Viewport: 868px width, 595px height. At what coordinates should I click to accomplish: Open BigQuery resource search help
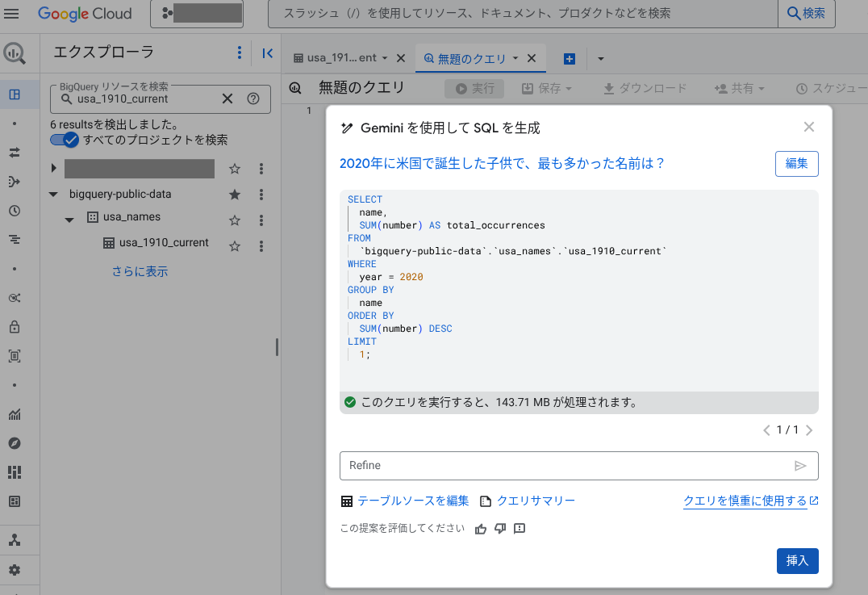click(x=253, y=98)
